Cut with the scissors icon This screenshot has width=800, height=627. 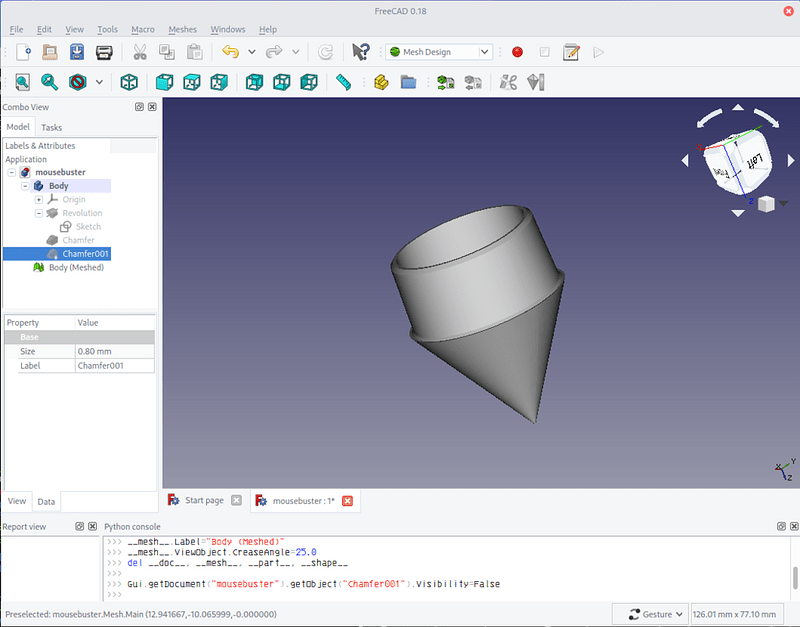point(140,52)
